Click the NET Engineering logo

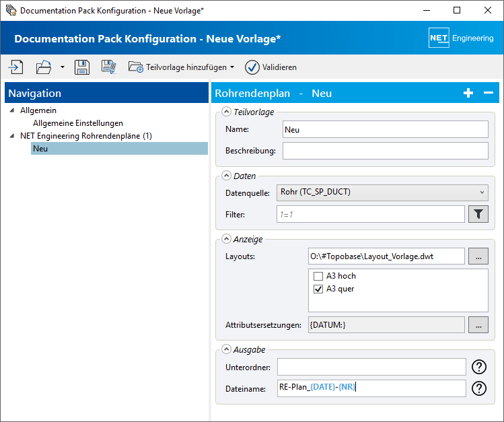point(461,38)
